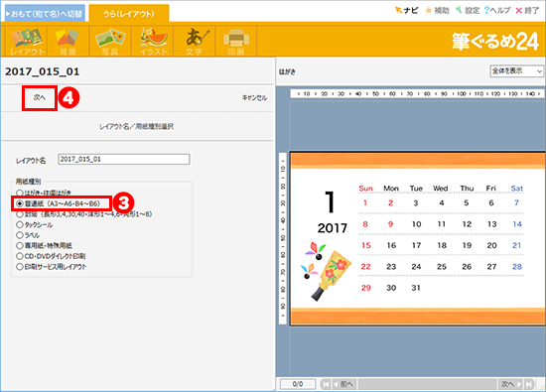Click the page navigation scrollbar track
The width and height of the screenshot is (546, 392).
pos(427,384)
